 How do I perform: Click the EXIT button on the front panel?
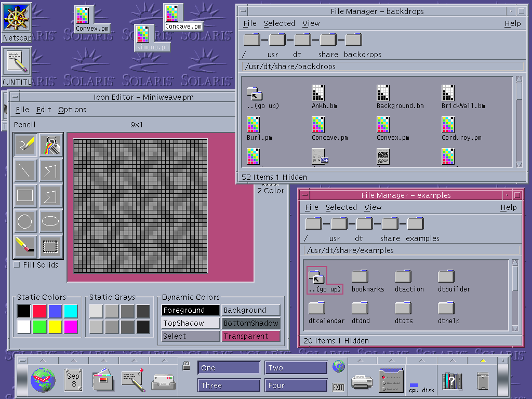pyautogui.click(x=338, y=387)
